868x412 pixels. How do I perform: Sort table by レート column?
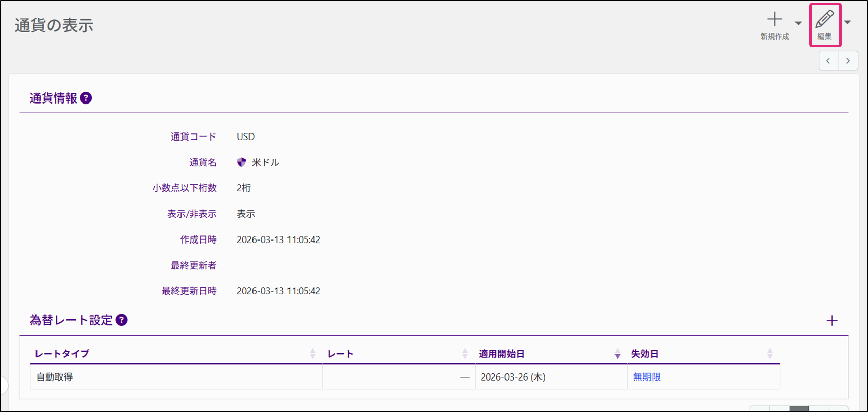(465, 354)
